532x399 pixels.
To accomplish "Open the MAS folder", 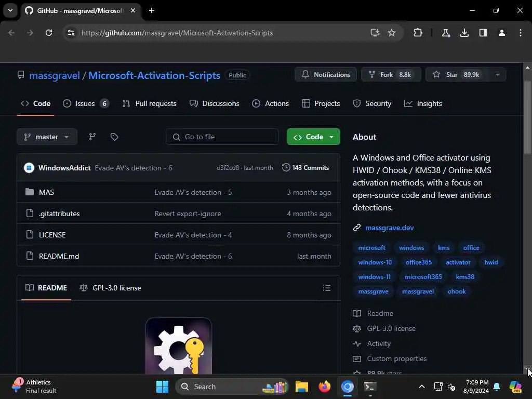I will (46, 192).
